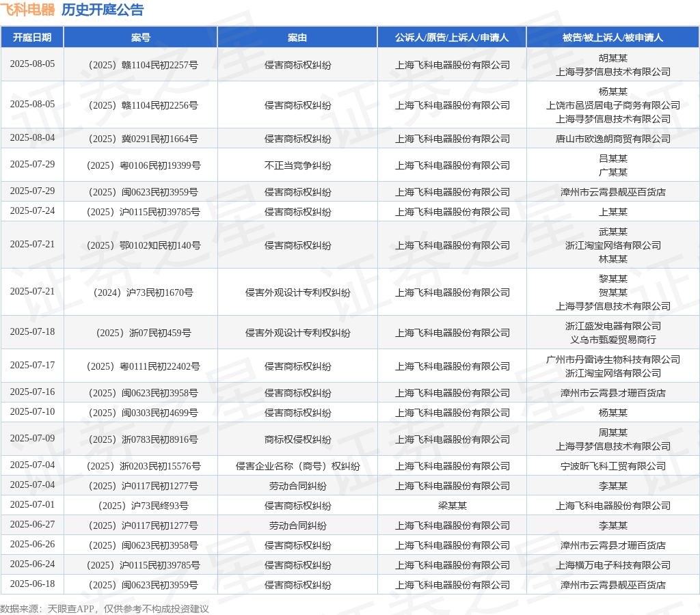
Task: Click defendant 浙江盛发电器有限公司
Action: 613,326
